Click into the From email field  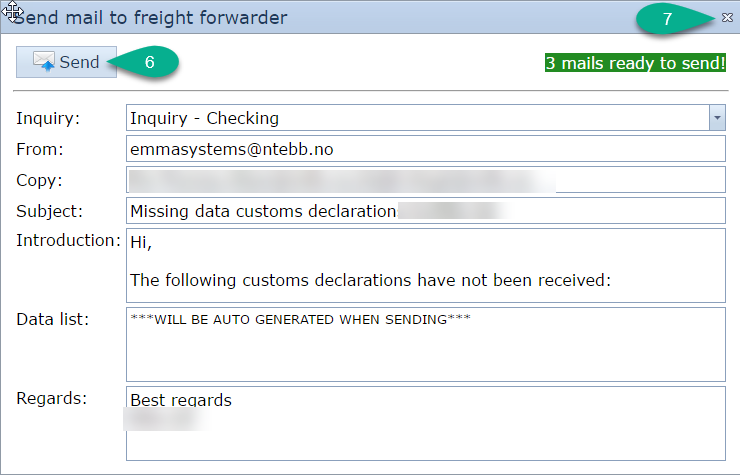(425, 149)
